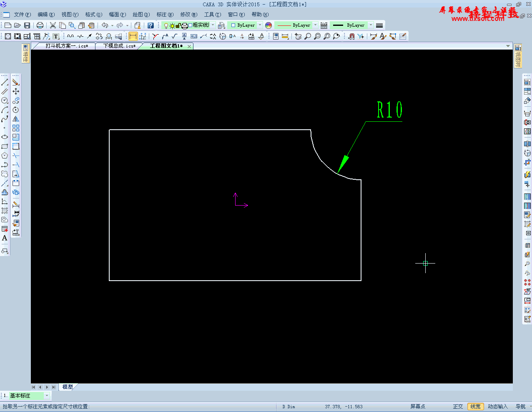The height and width of the screenshot is (412, 532).
Task: Select the Cut scissors icon
Action: (53, 25)
